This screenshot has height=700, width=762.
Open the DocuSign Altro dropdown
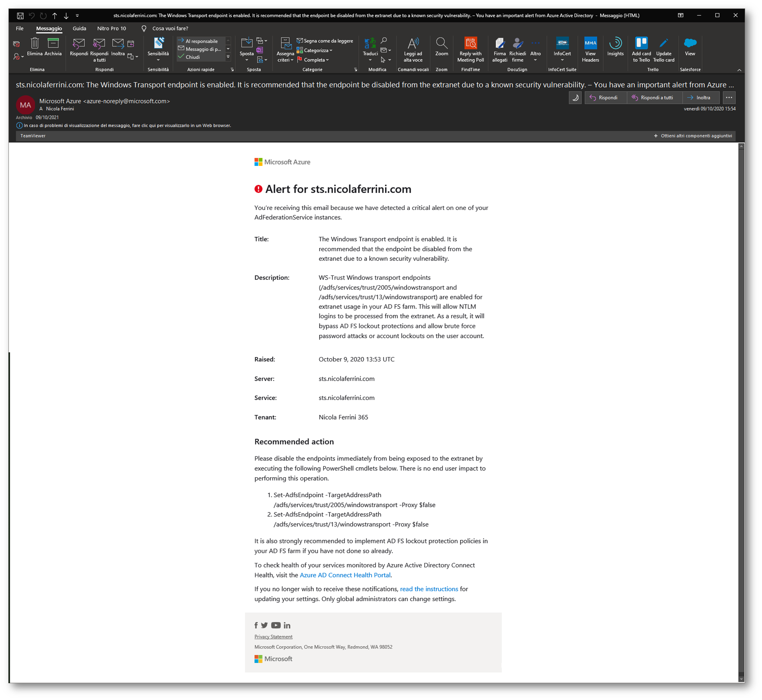click(536, 50)
